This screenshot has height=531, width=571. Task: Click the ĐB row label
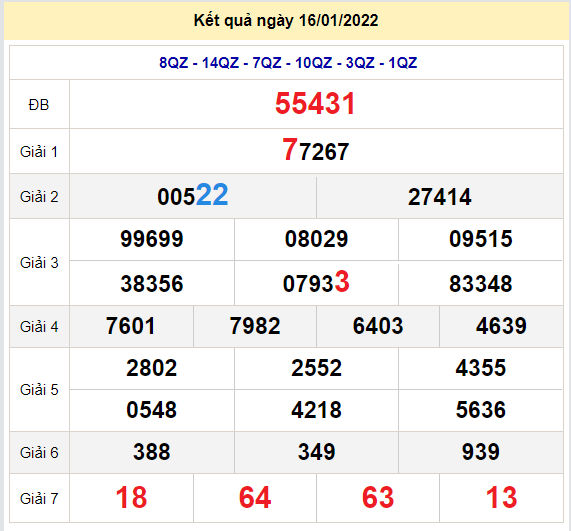(x=39, y=105)
